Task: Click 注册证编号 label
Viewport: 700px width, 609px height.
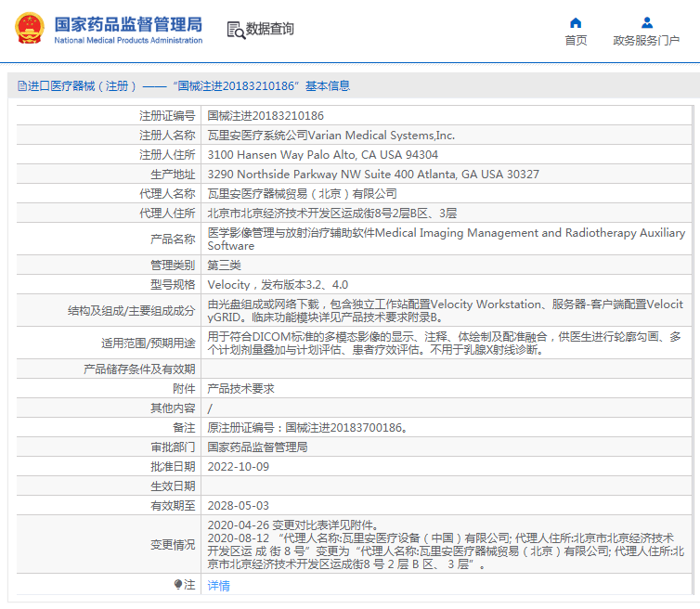Action: [167, 116]
